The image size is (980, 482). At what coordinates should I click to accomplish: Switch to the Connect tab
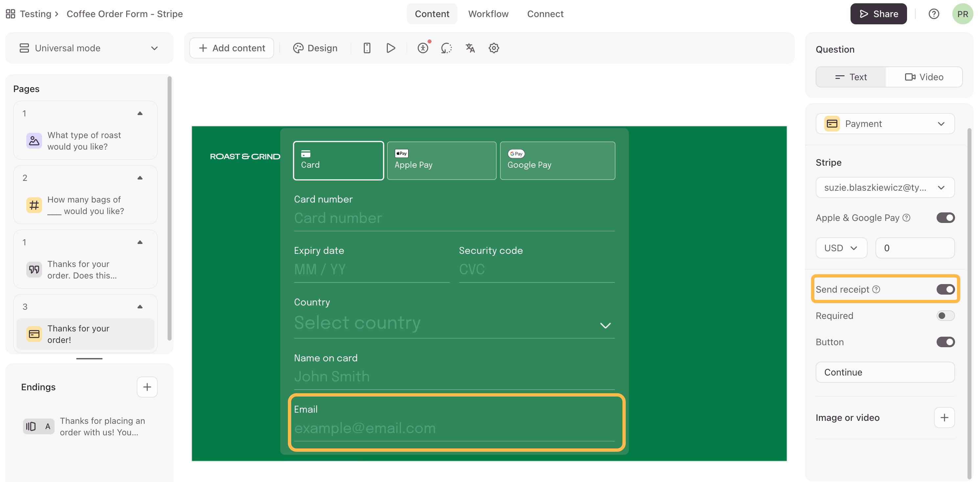pos(545,14)
